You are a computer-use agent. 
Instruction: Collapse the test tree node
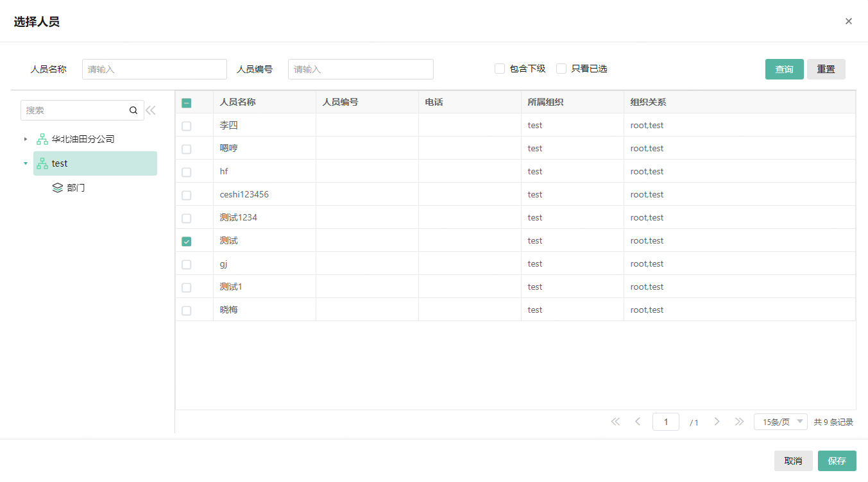[26, 163]
